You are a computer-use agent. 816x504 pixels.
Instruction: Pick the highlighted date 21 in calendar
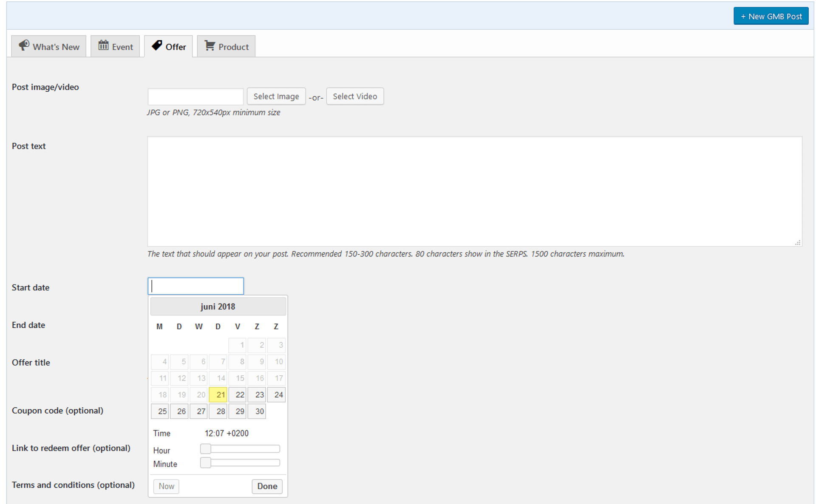218,395
